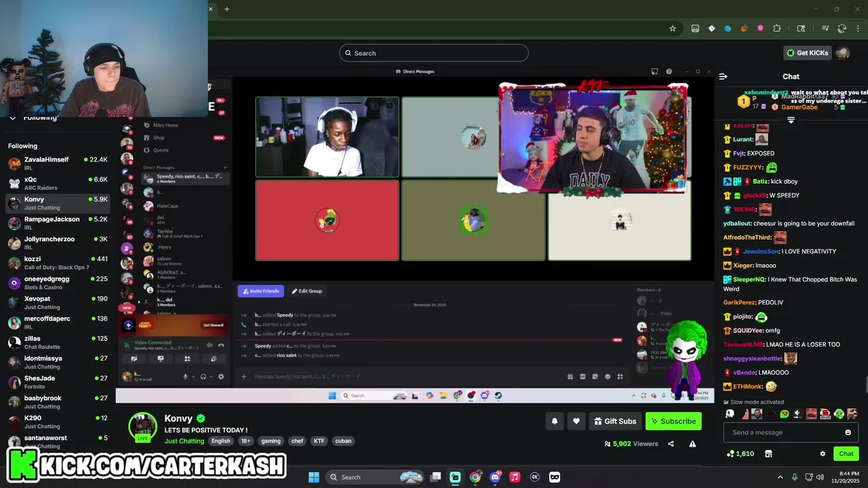This screenshot has width=868, height=488.
Task: Click the bell notification icon under the stream
Action: 555,421
